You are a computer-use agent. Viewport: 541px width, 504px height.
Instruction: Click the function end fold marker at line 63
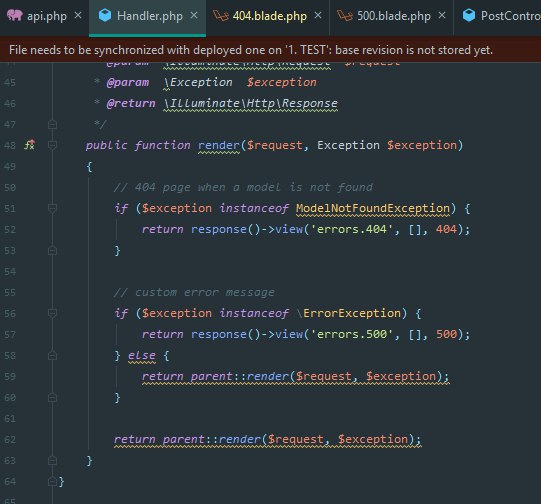[52, 461]
